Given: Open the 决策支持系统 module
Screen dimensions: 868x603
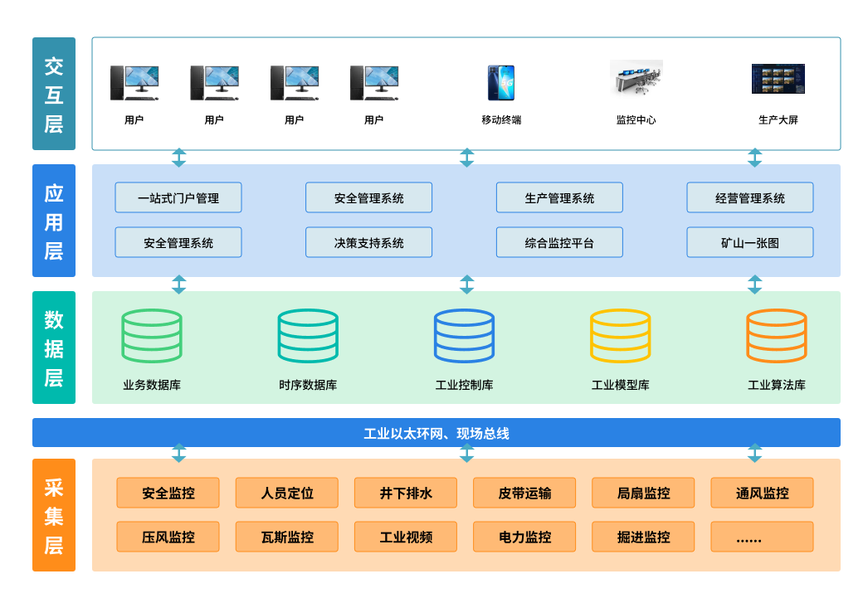Looking at the screenshot, I should [368, 243].
